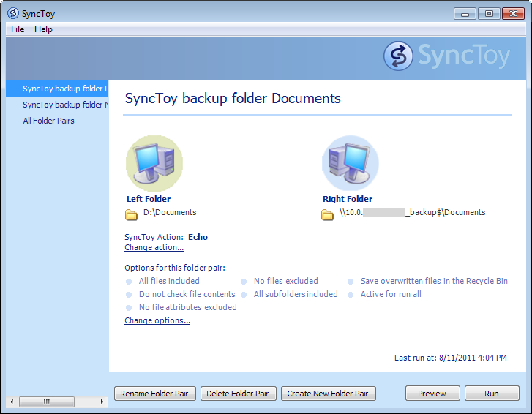This screenshot has height=414, width=532.
Task: Click the SyncToy logo in the banner
Action: 447,56
